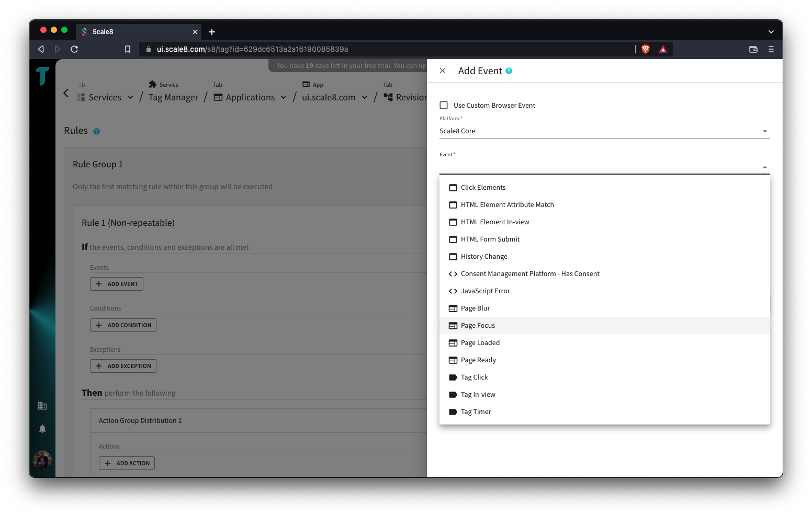812x516 pixels.
Task: Pick Page Loaded event
Action: pos(604,343)
